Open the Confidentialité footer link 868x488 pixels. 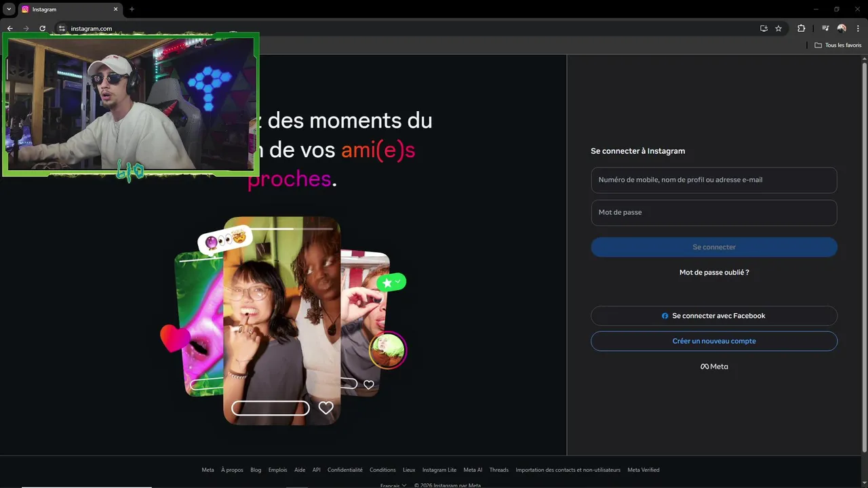[x=345, y=470]
